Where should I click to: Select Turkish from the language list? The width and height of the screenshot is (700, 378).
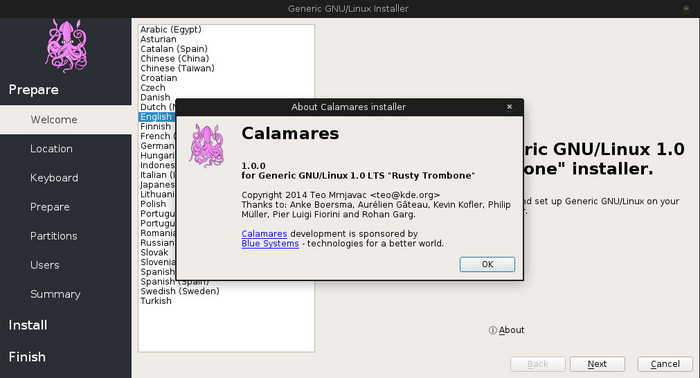coord(156,301)
